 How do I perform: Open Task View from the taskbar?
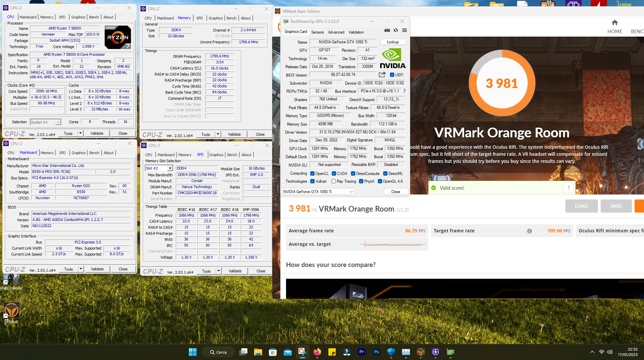pos(243,352)
